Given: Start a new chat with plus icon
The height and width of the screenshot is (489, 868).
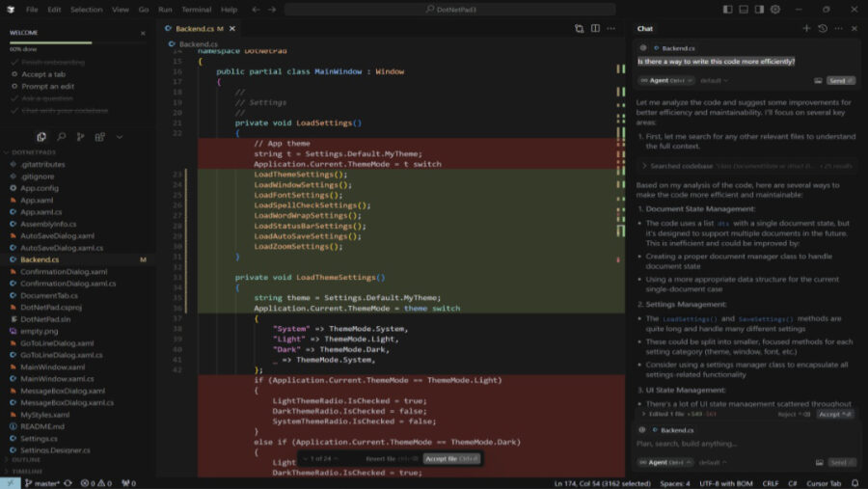Looking at the screenshot, I should [806, 29].
